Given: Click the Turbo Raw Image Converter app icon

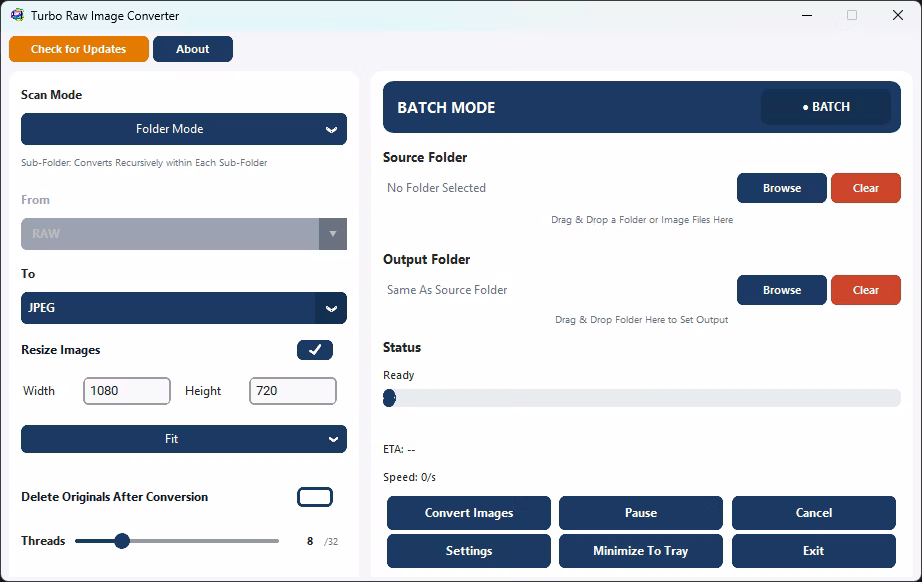Looking at the screenshot, I should coord(18,15).
